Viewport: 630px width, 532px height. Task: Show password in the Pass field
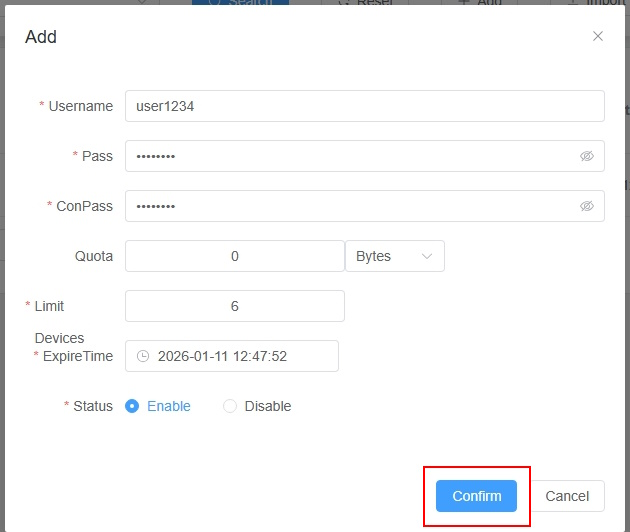[587, 156]
